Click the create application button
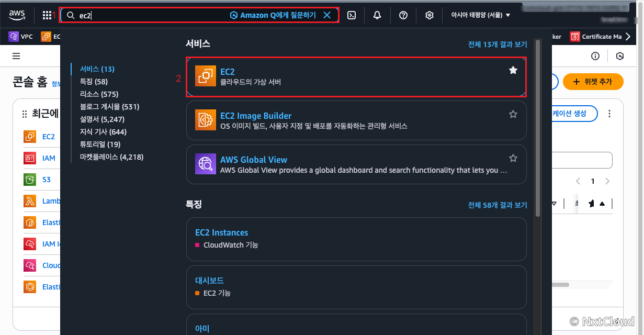 [574, 114]
